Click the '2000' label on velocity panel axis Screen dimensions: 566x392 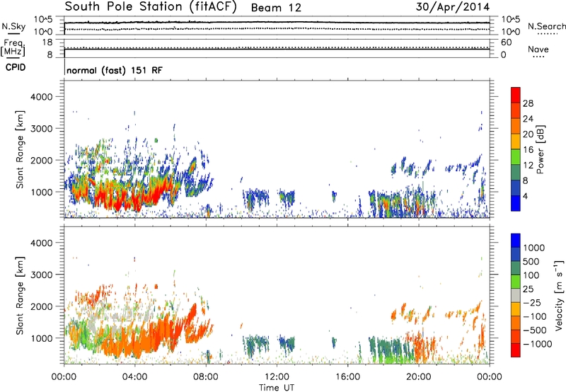(41, 306)
